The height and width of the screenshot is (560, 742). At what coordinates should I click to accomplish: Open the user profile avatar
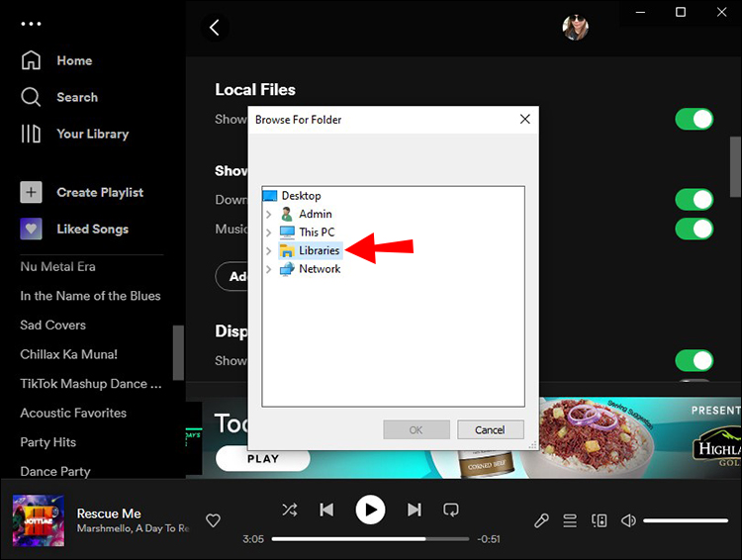576,28
